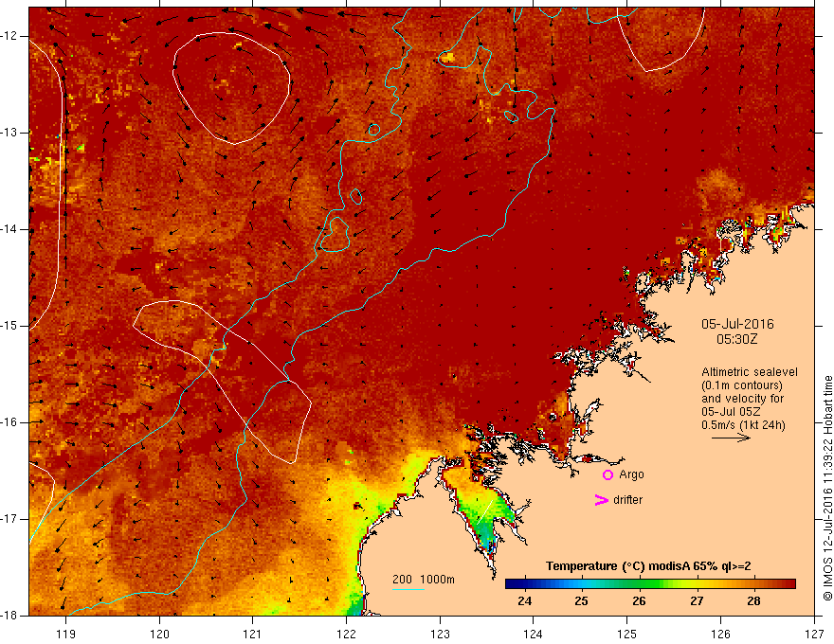
Task: Click the 'Temperature (°C) modisA 65% ql>=2' title
Action: point(648,566)
